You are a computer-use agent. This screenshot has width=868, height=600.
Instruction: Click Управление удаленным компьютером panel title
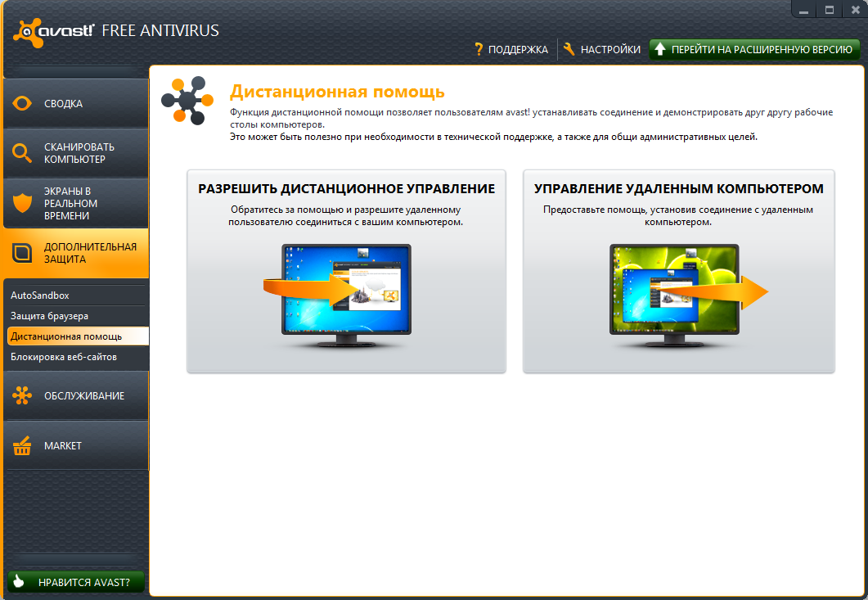point(679,188)
